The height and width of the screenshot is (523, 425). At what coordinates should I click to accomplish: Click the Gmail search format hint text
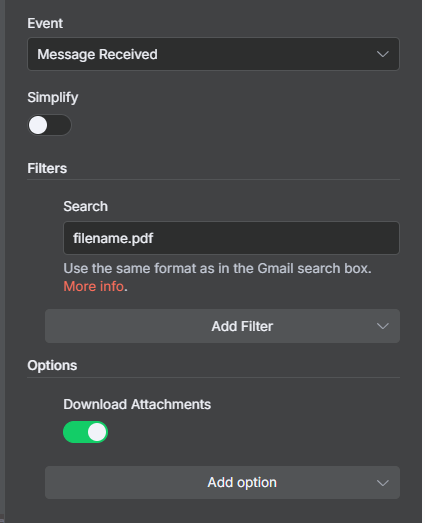pos(218,269)
